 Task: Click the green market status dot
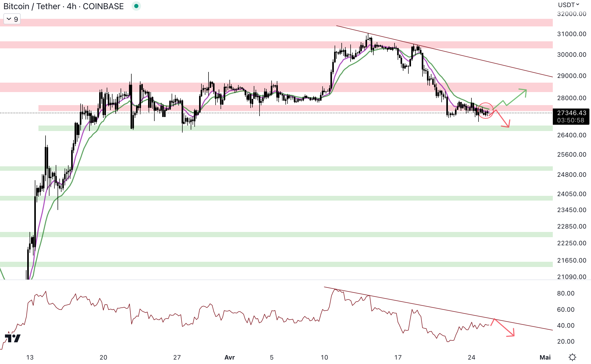(136, 6)
